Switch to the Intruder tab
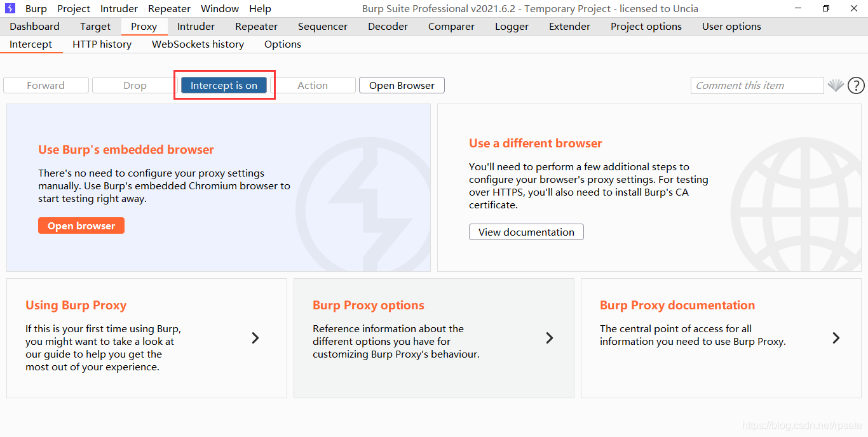The height and width of the screenshot is (437, 868). [196, 27]
